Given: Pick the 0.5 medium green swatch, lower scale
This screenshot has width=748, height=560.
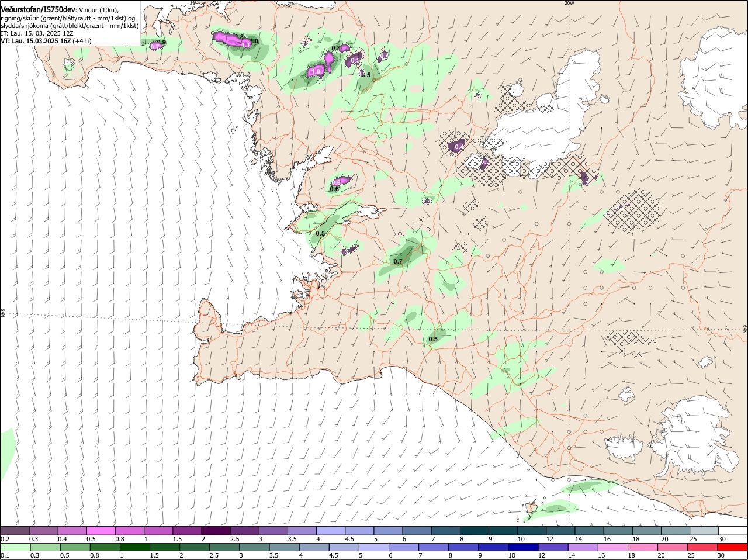Looking at the screenshot, I should 75,547.
